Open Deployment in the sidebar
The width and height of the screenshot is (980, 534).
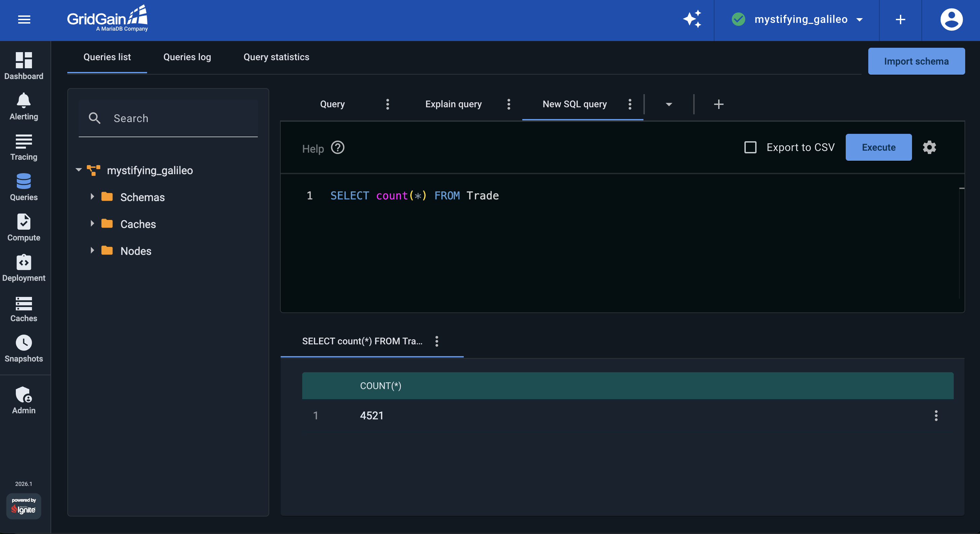pyautogui.click(x=24, y=268)
